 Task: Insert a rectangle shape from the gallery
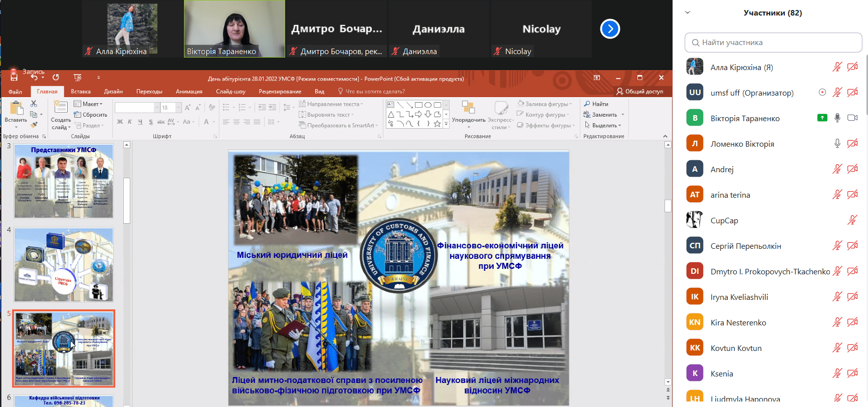pos(418,105)
